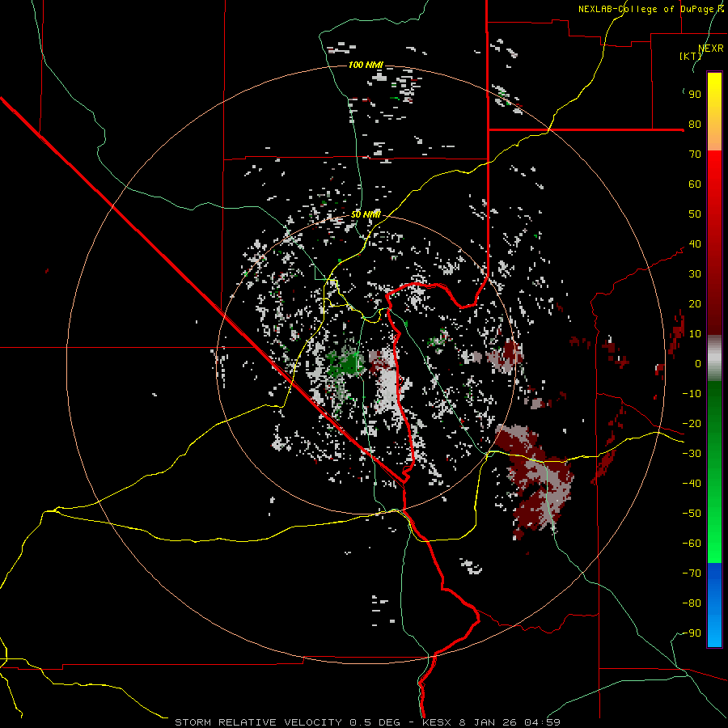
Task: Click the "NEXR" label above the color scale
Action: click(x=711, y=49)
